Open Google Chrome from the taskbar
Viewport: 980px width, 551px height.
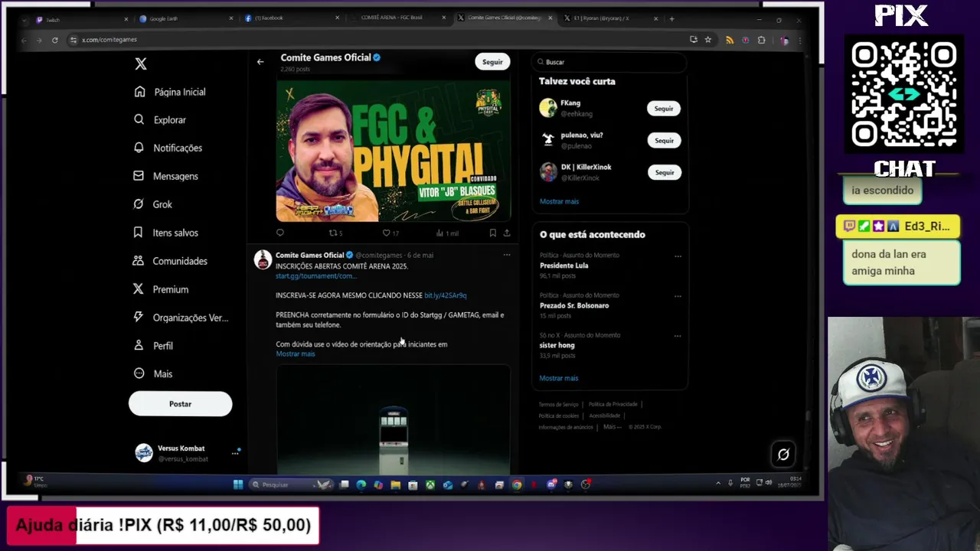[517, 484]
